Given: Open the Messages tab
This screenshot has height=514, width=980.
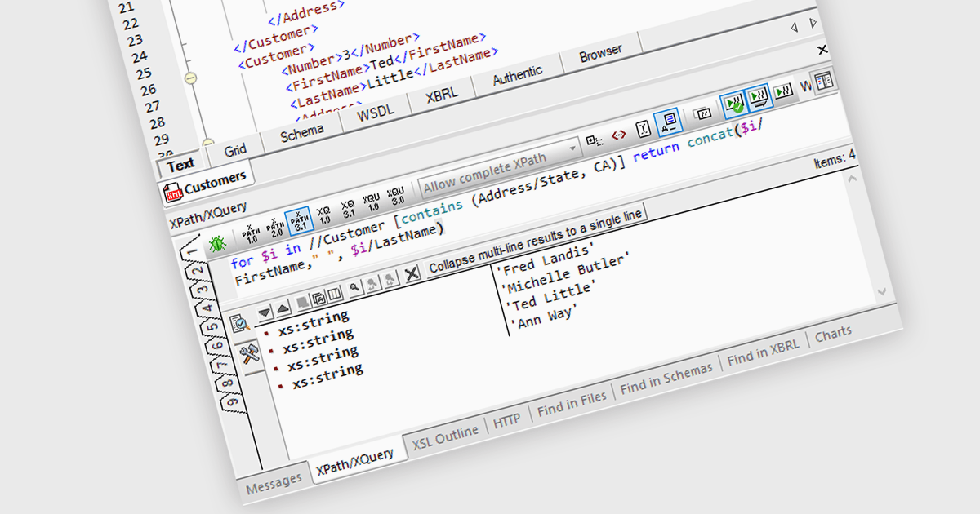Looking at the screenshot, I should point(274,483).
